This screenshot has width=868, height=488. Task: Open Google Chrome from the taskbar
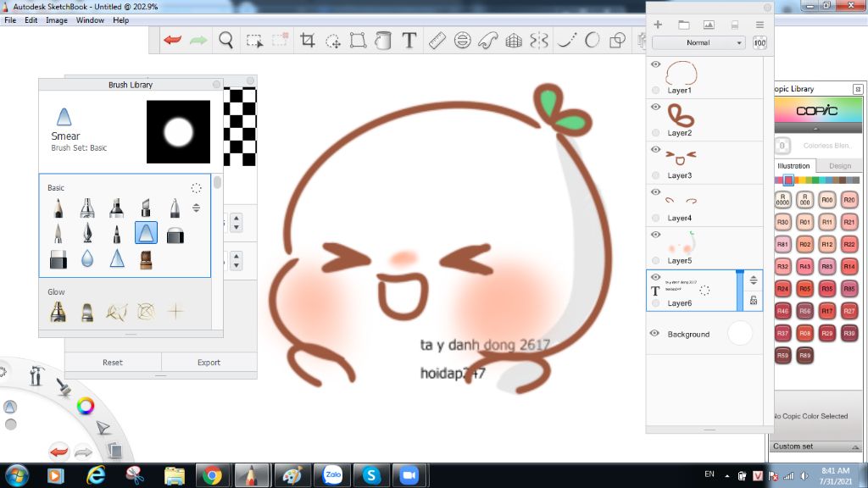click(x=212, y=475)
